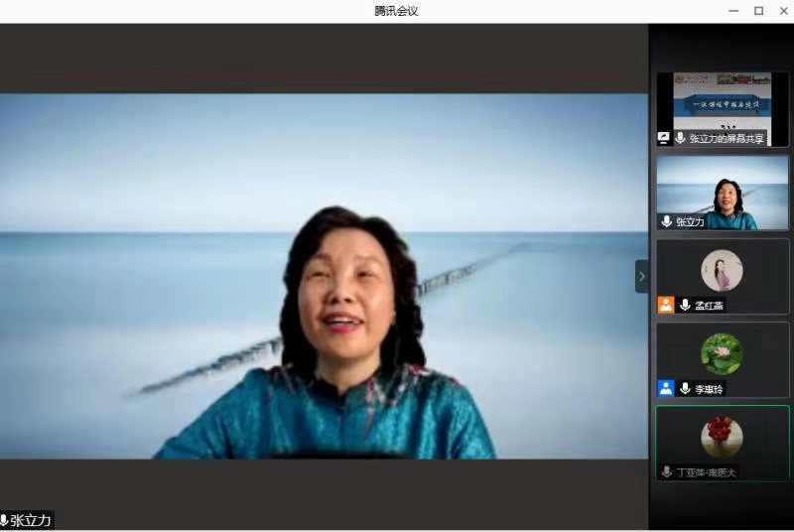This screenshot has height=532, width=794.
Task: Collapse the participant sidebar with the chevron arrow
Action: click(x=641, y=276)
